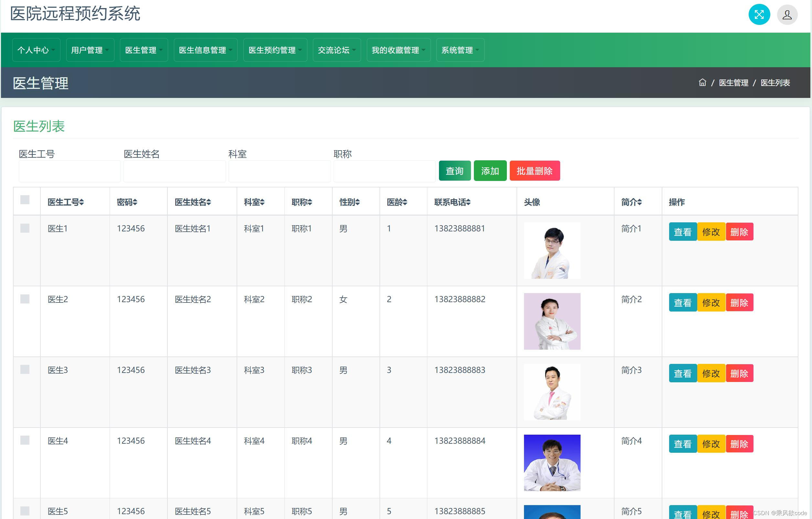The width and height of the screenshot is (812, 519).
Task: Expand the 系统管理 dropdown menu
Action: click(460, 50)
